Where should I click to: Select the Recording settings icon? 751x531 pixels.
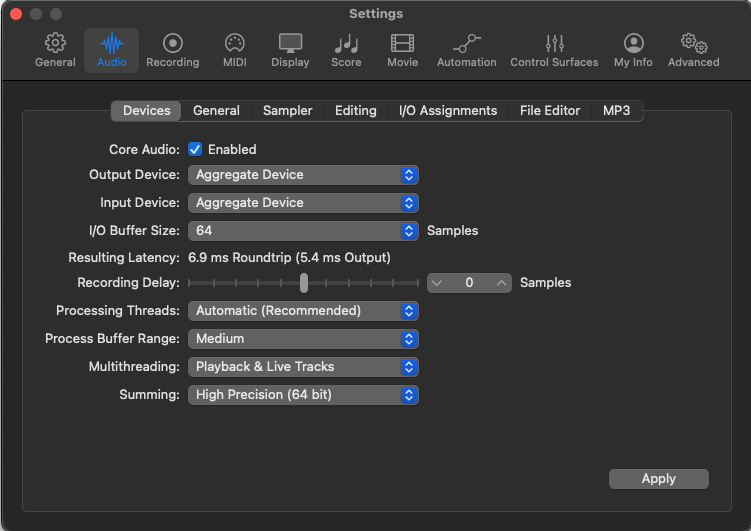172,44
